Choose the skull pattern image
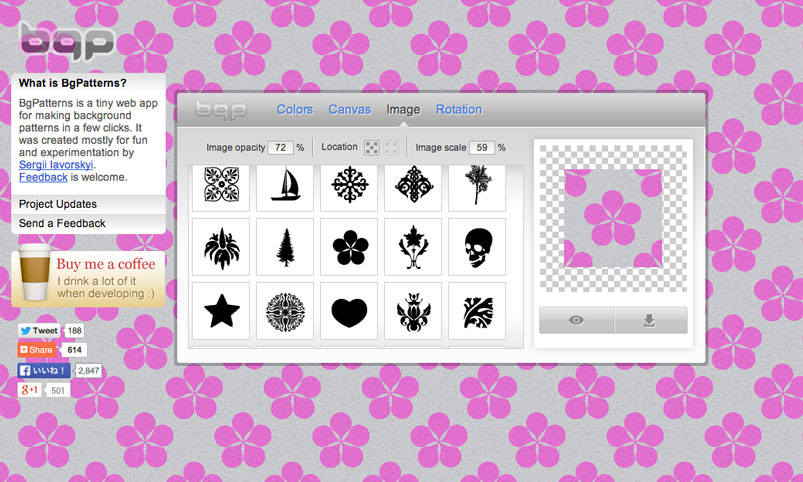Image resolution: width=803 pixels, height=482 pixels. coord(477,247)
